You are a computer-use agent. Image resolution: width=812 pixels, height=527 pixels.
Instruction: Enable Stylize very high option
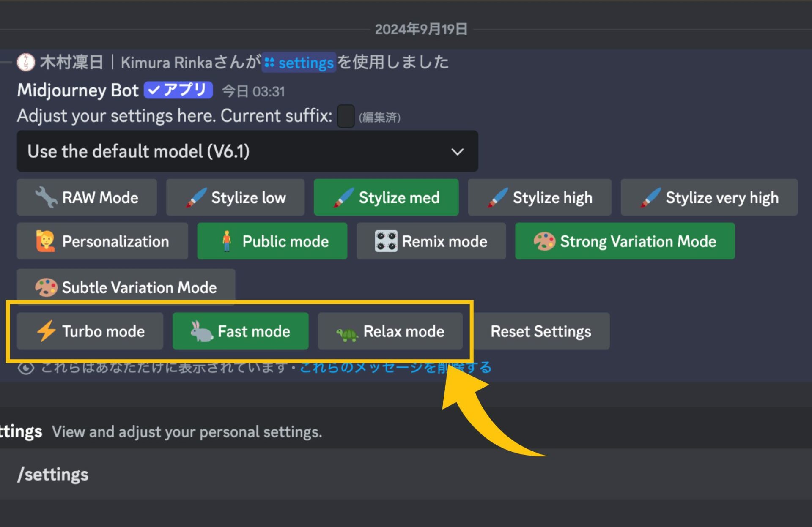(x=709, y=197)
